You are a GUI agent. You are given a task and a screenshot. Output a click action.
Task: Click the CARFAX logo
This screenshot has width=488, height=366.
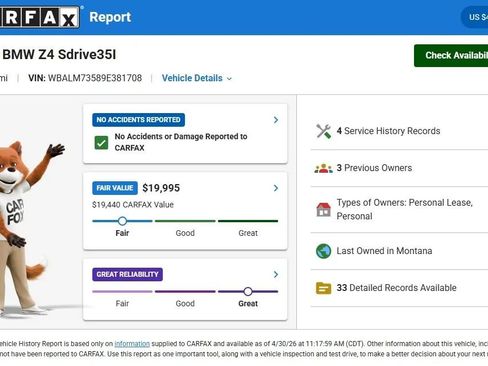(x=40, y=17)
